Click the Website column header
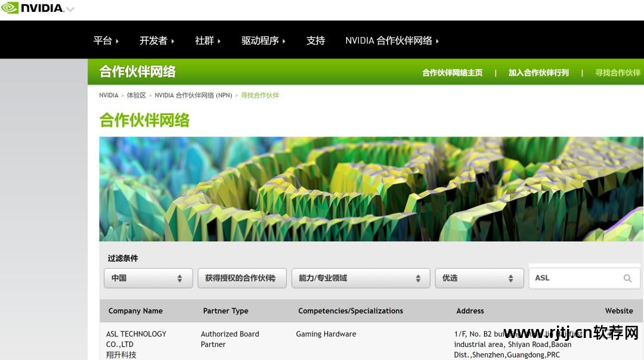Viewport: 644px width, 360px height. (x=619, y=311)
